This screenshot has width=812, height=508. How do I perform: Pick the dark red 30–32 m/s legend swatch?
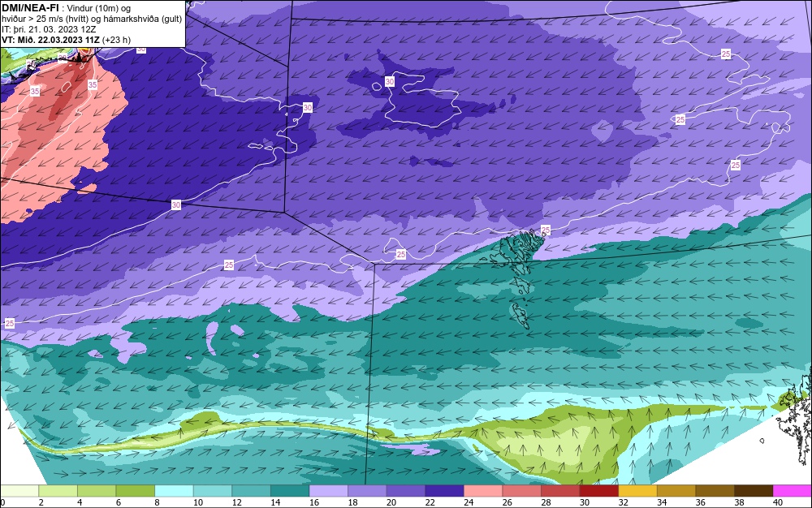point(599,491)
